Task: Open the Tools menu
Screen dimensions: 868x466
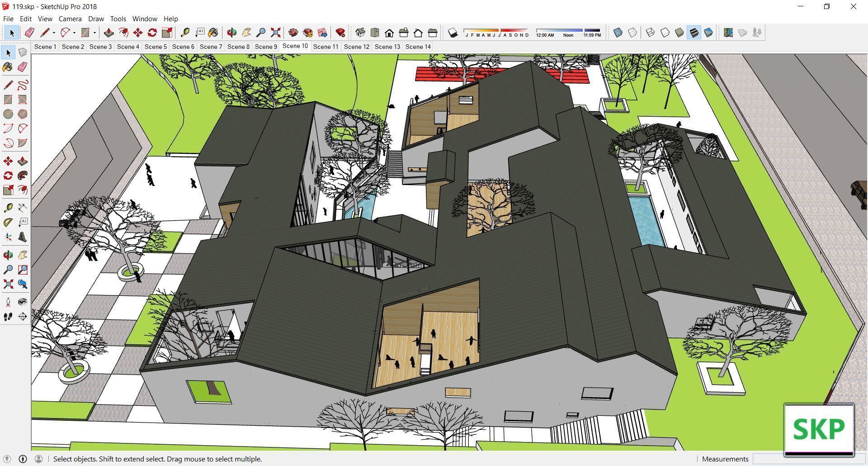Action: 118,19
